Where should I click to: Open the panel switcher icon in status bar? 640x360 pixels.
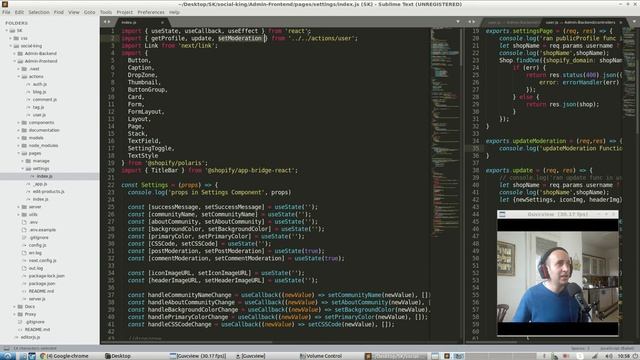pos(6,348)
